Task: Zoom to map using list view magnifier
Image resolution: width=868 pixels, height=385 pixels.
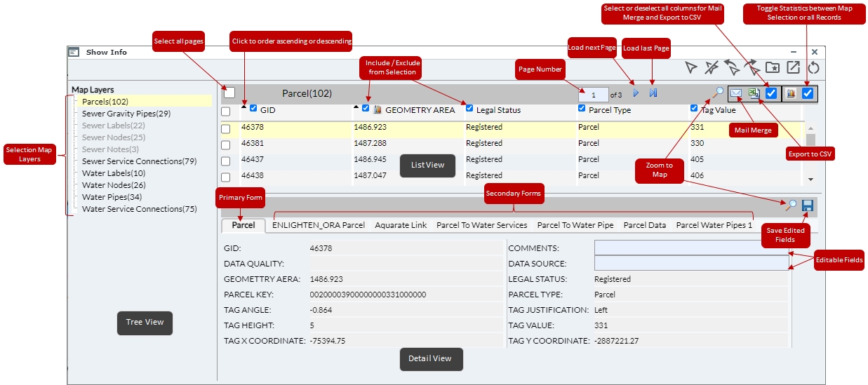Action: (719, 91)
